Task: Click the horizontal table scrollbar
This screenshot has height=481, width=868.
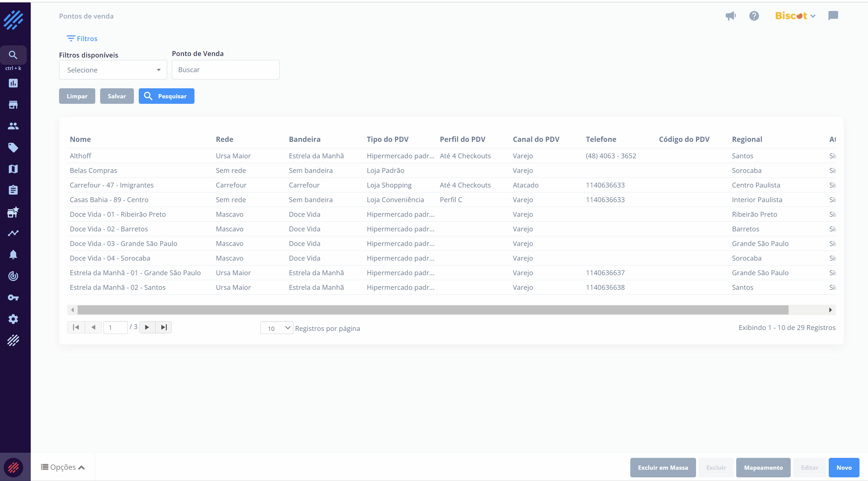Action: [433, 310]
